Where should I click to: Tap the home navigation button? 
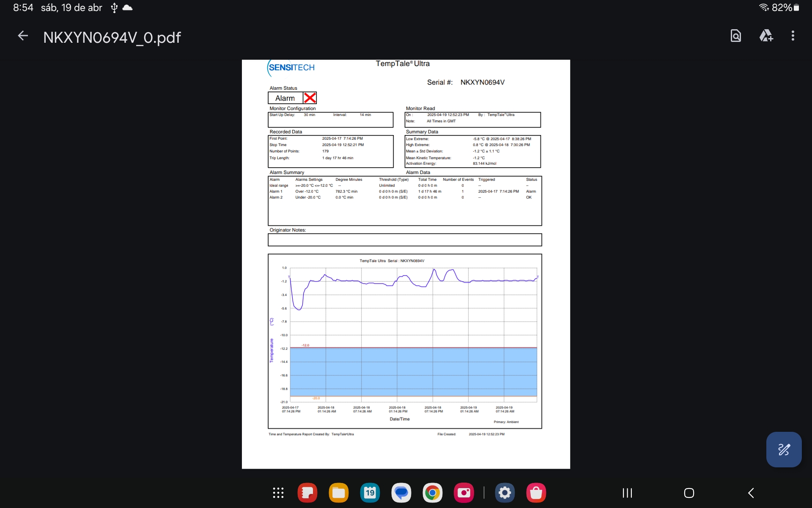(689, 493)
